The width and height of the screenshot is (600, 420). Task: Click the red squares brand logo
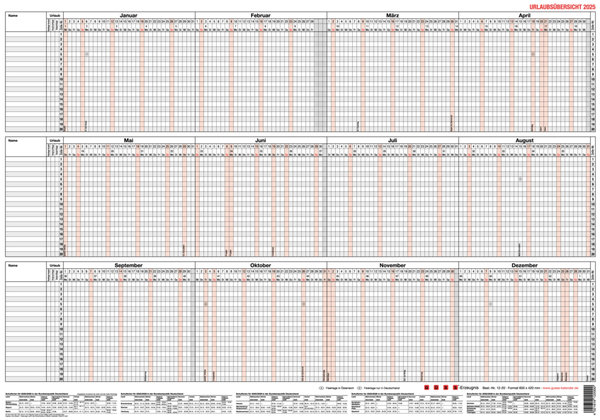(x=441, y=385)
